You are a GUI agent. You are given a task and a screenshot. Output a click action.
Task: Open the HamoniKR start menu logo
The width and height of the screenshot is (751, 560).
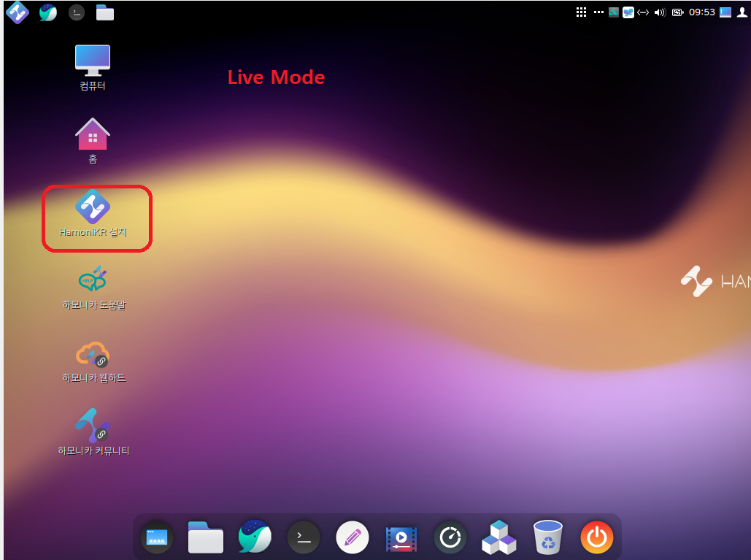pos(18,12)
